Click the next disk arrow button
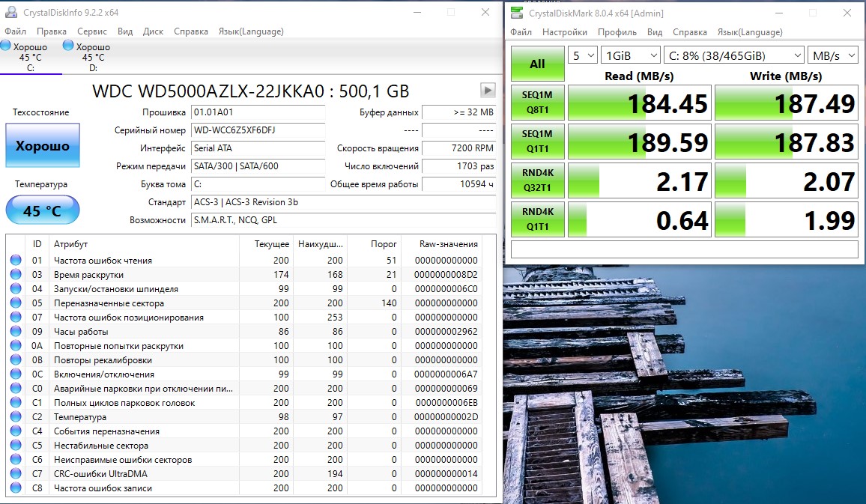Image resolution: width=866 pixels, height=504 pixels. point(488,90)
